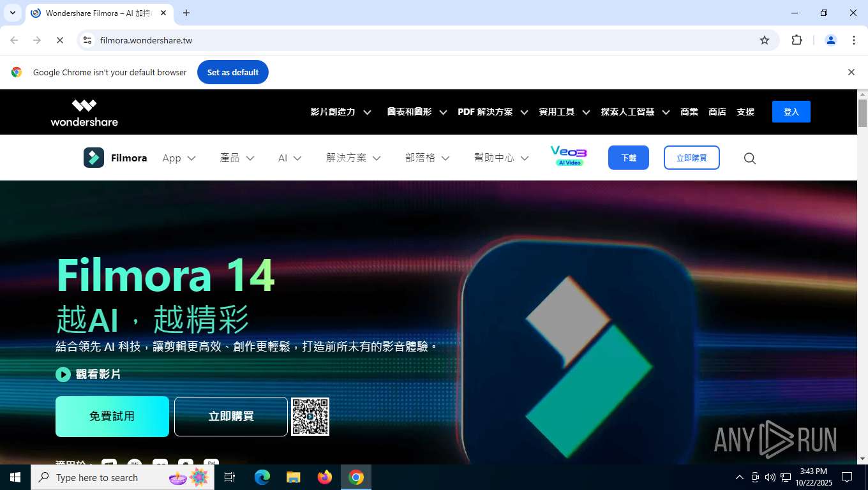Open File Explorer from the taskbar
This screenshot has width=868, height=490.
[294, 477]
